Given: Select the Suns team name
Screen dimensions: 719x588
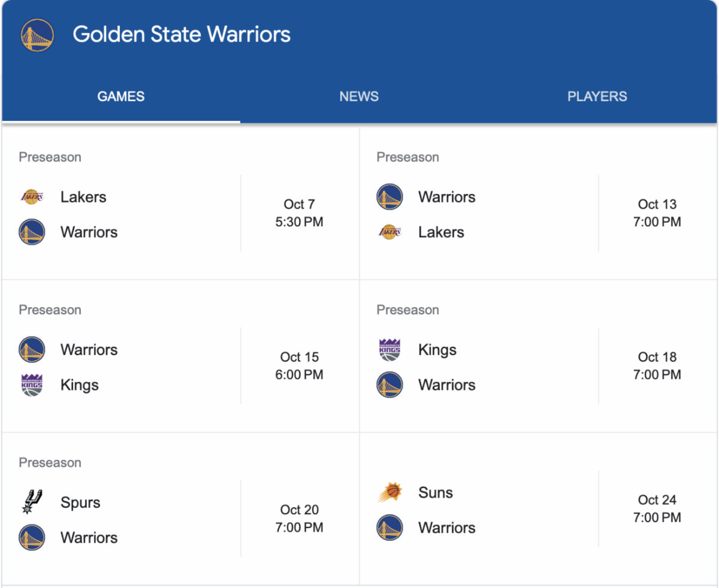Looking at the screenshot, I should point(436,493).
